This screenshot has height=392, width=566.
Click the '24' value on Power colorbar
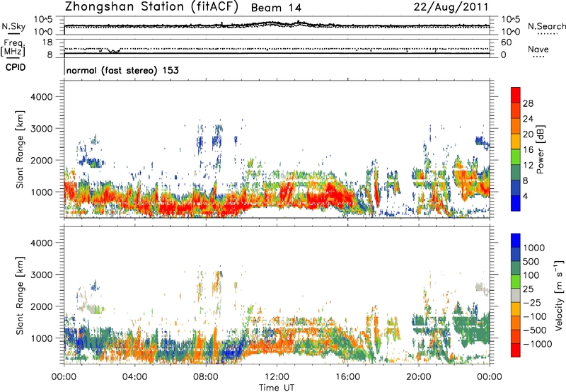528,119
